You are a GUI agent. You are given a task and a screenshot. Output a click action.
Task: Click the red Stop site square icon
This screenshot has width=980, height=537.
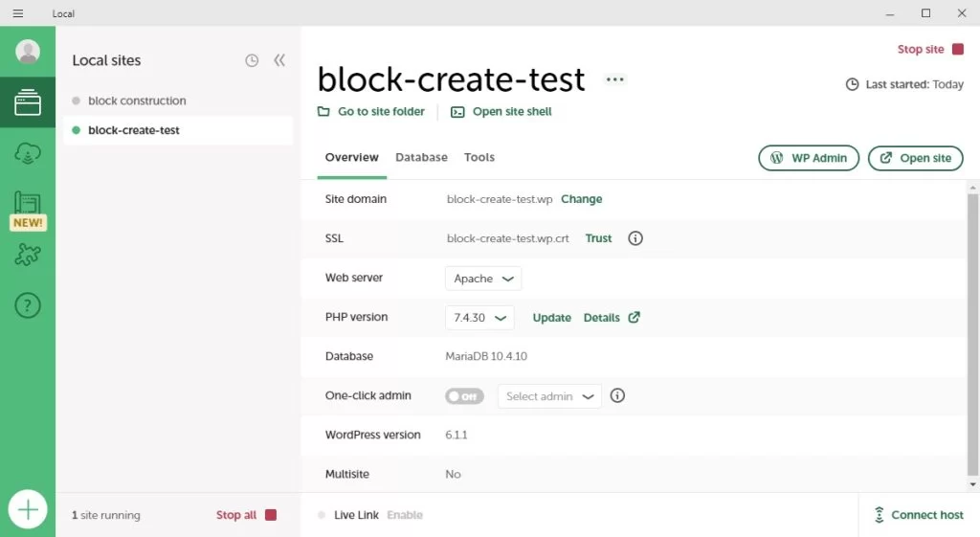tap(957, 49)
